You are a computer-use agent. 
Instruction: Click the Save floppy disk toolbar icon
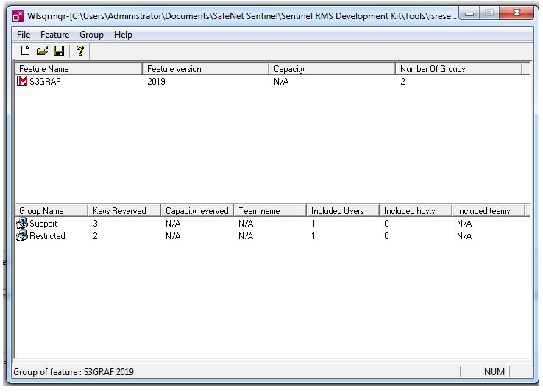(59, 51)
